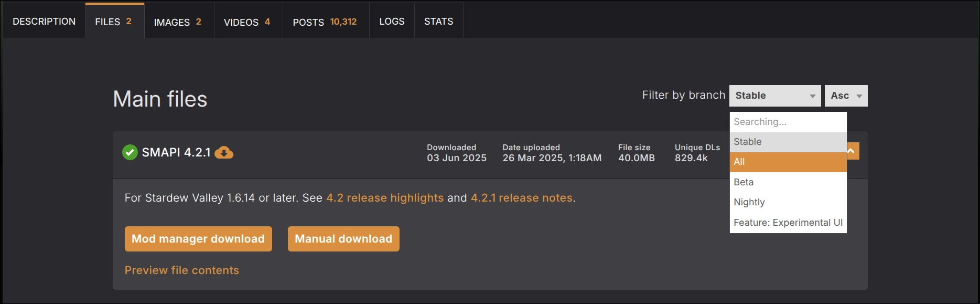Collapse the file entry with the orange chevron
The image size is (980, 304).
[853, 151]
